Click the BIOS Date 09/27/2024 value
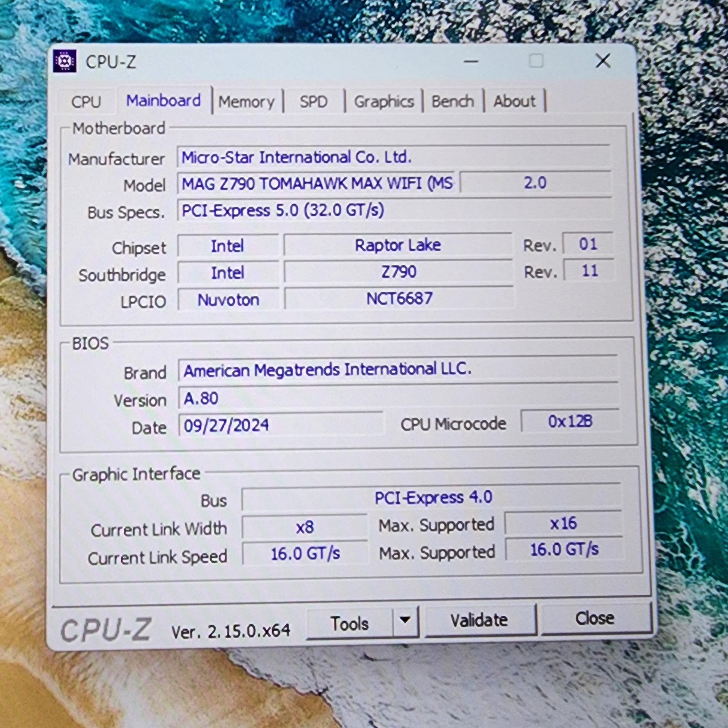728x728 pixels. coord(281,425)
